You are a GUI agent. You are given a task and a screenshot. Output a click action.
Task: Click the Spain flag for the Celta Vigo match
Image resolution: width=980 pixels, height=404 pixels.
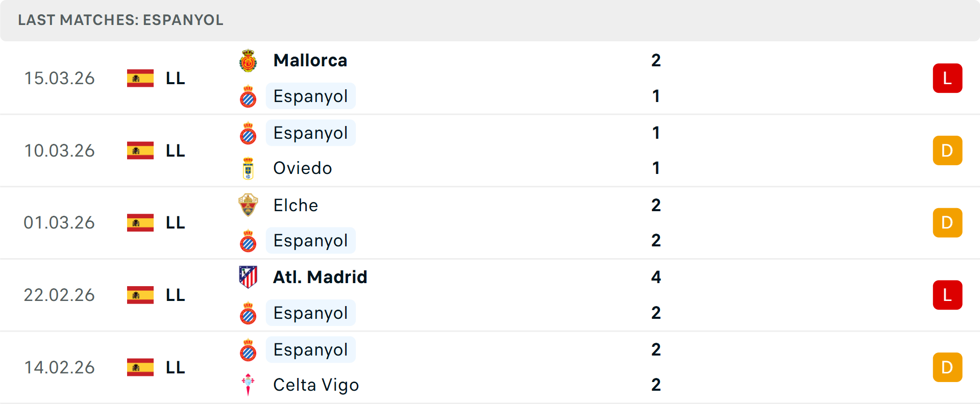point(140,367)
